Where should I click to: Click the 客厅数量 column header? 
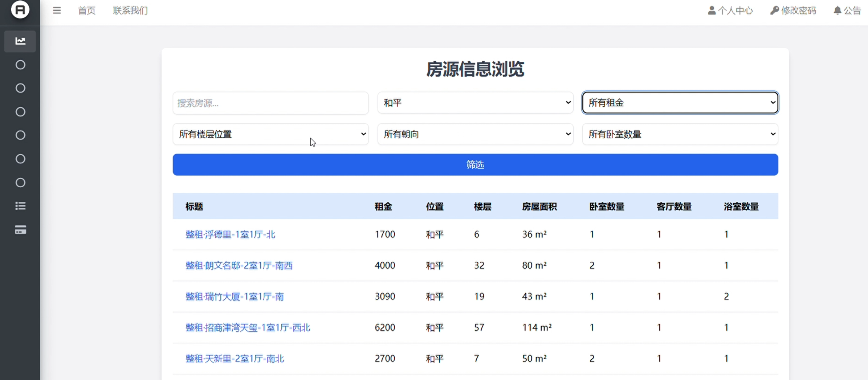(x=674, y=207)
